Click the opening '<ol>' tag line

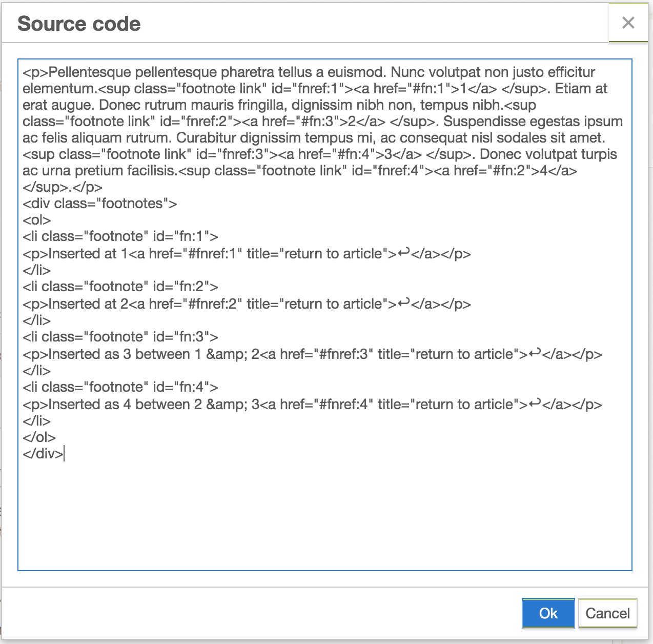point(37,220)
